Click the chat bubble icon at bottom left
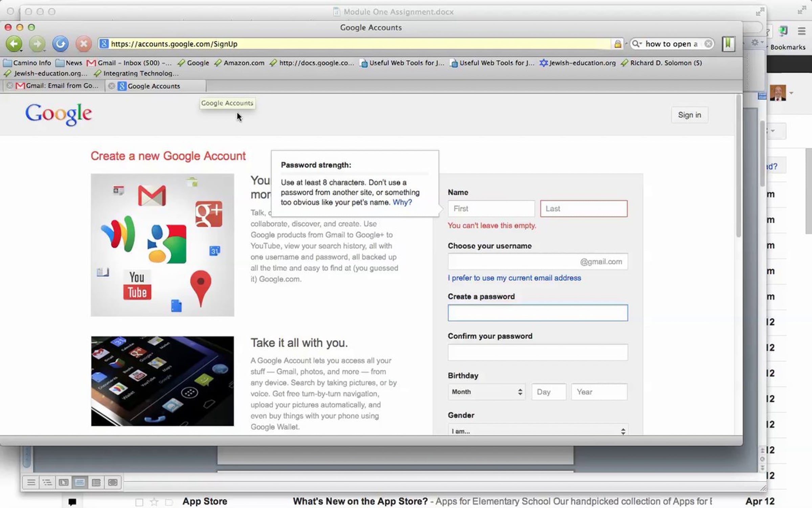The width and height of the screenshot is (812, 508). point(72,501)
